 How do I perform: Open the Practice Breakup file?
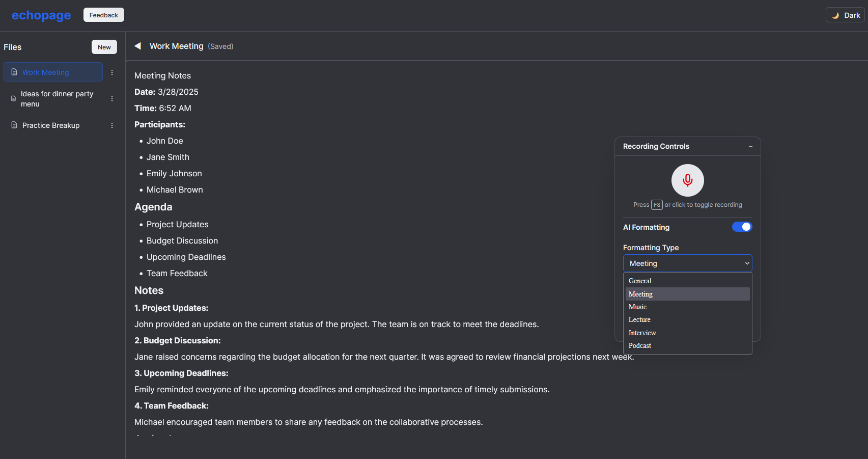pos(51,125)
